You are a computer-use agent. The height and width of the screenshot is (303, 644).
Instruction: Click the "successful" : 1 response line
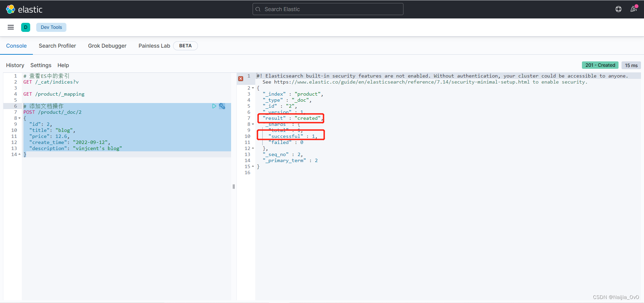[293, 136]
